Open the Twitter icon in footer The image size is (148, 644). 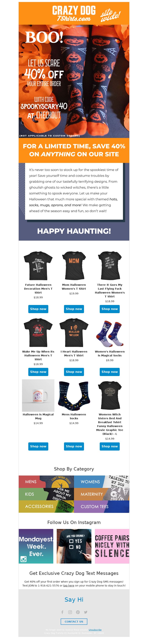tap(85, 612)
